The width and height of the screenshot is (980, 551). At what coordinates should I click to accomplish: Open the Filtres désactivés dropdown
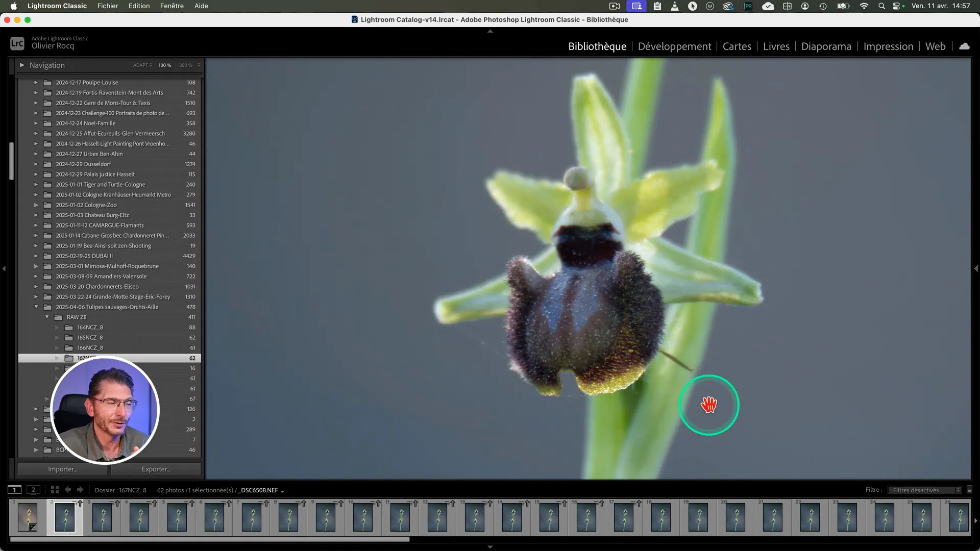(924, 490)
